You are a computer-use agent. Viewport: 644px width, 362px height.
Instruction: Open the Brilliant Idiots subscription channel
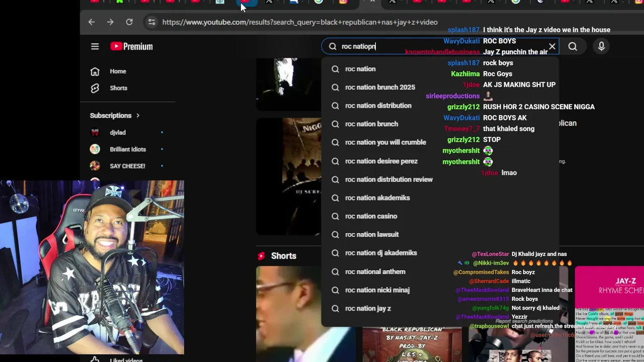tap(128, 149)
